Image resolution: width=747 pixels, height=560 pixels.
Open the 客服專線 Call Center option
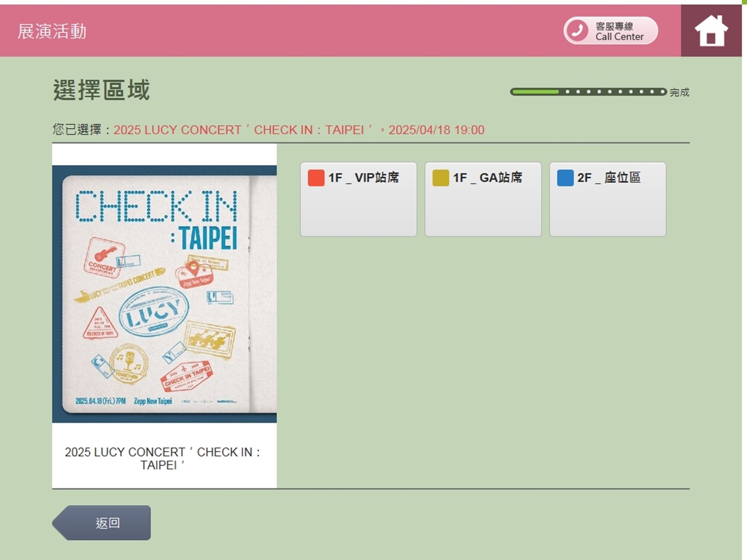click(610, 31)
